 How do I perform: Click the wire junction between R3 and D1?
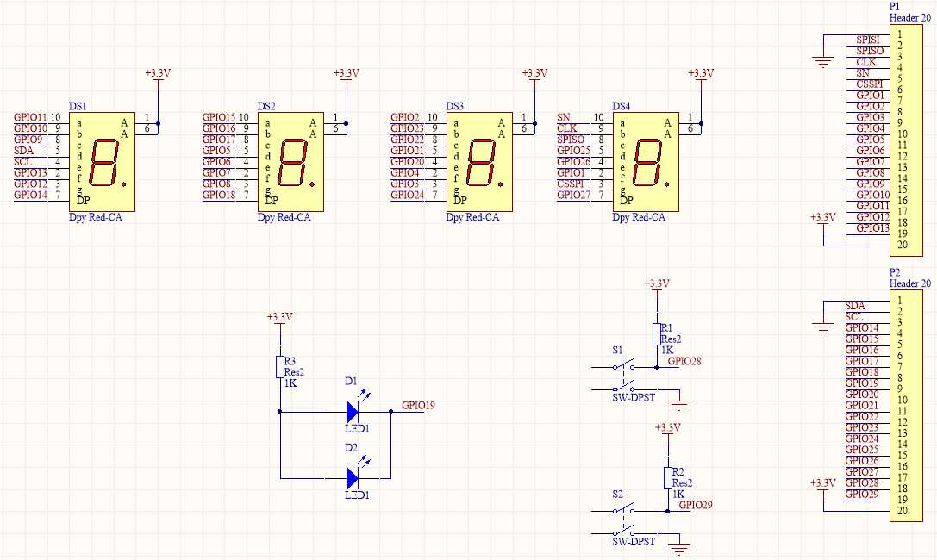click(279, 411)
